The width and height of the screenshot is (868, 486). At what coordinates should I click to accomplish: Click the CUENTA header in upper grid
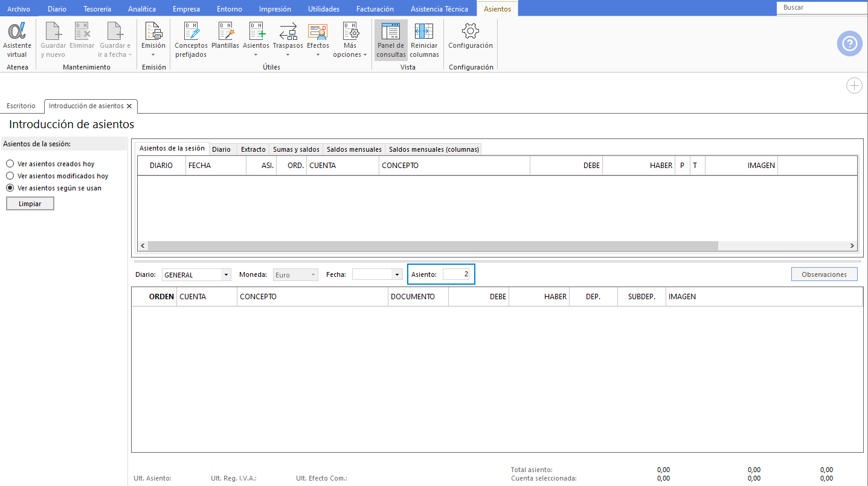tap(342, 166)
